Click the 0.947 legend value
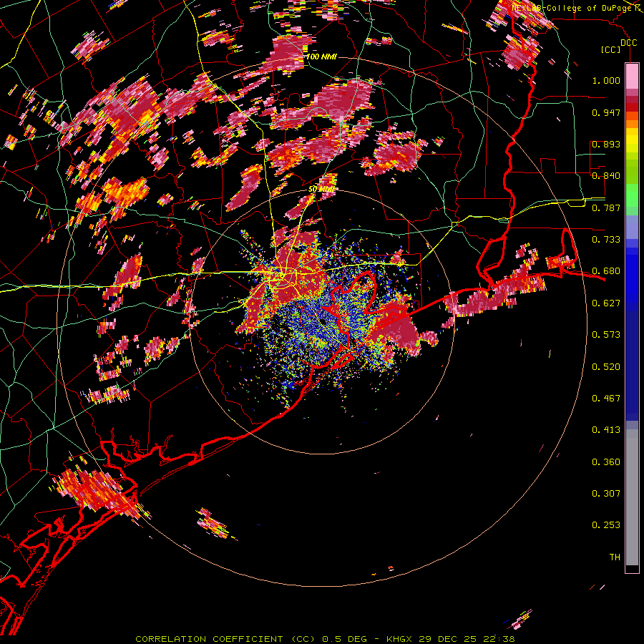The width and height of the screenshot is (644, 644). click(606, 112)
